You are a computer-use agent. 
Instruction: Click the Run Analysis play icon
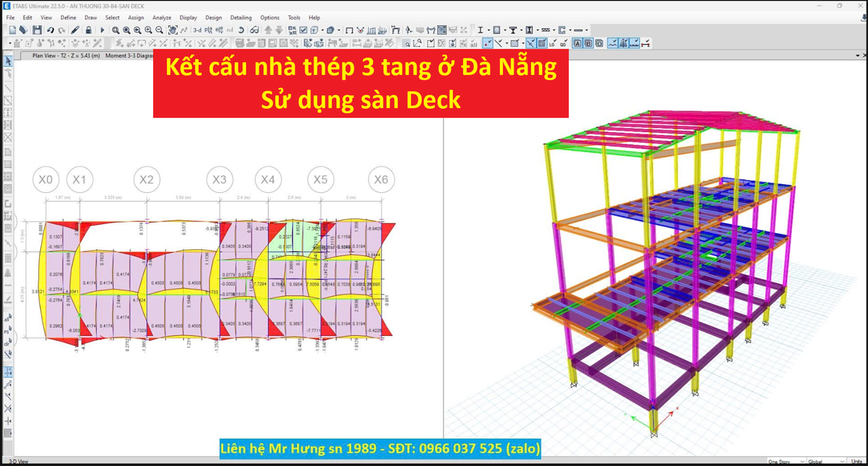102,30
